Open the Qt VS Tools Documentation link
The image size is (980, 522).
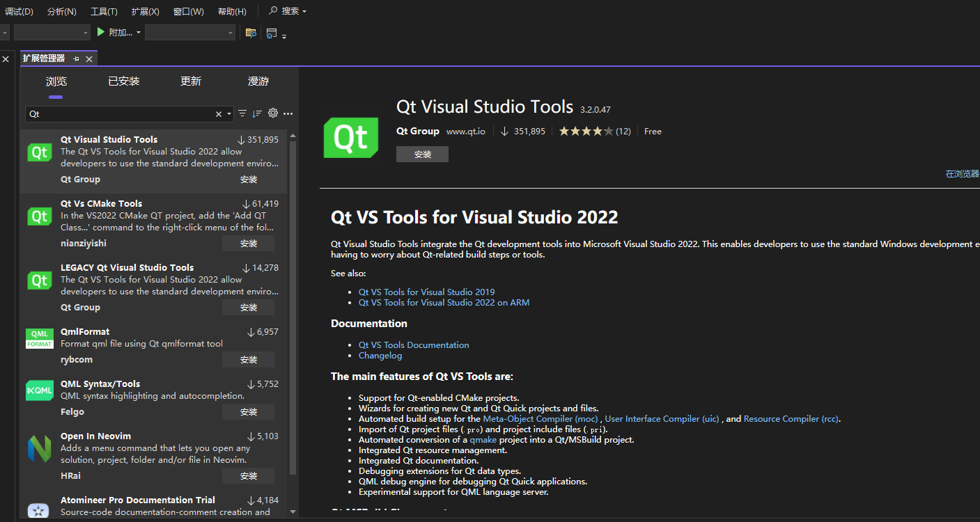414,345
